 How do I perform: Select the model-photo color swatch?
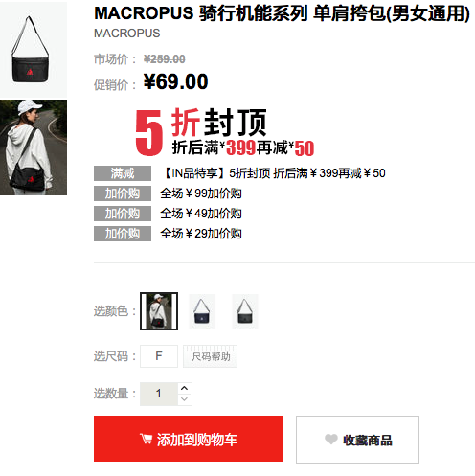pos(159,311)
